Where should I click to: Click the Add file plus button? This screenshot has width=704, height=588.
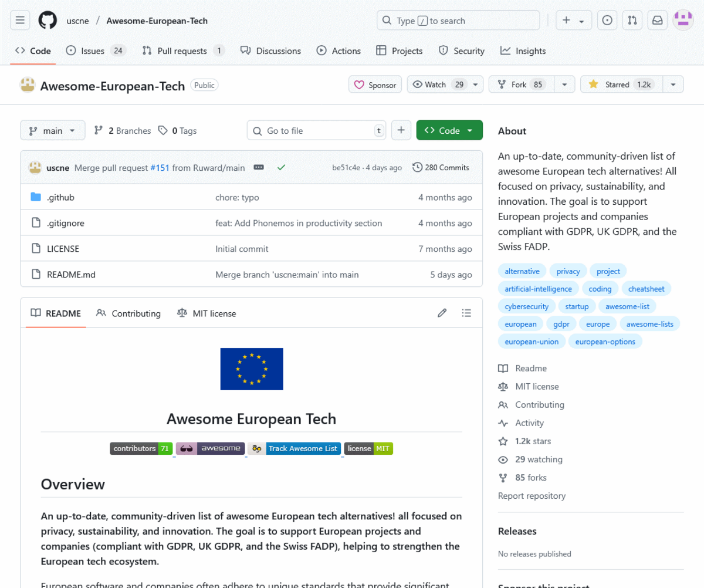click(401, 130)
